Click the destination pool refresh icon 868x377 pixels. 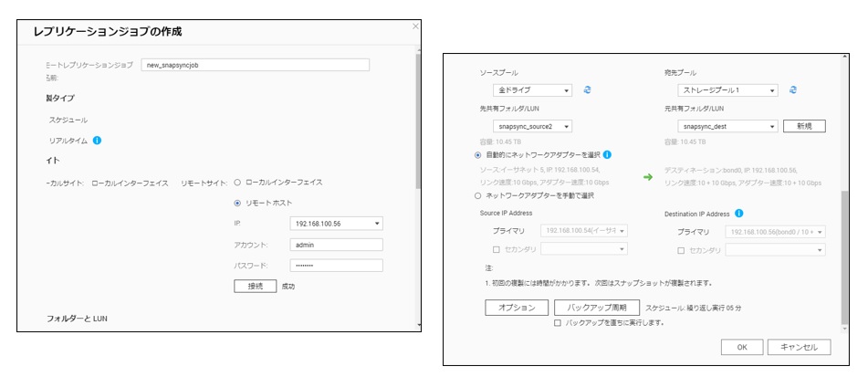point(793,90)
